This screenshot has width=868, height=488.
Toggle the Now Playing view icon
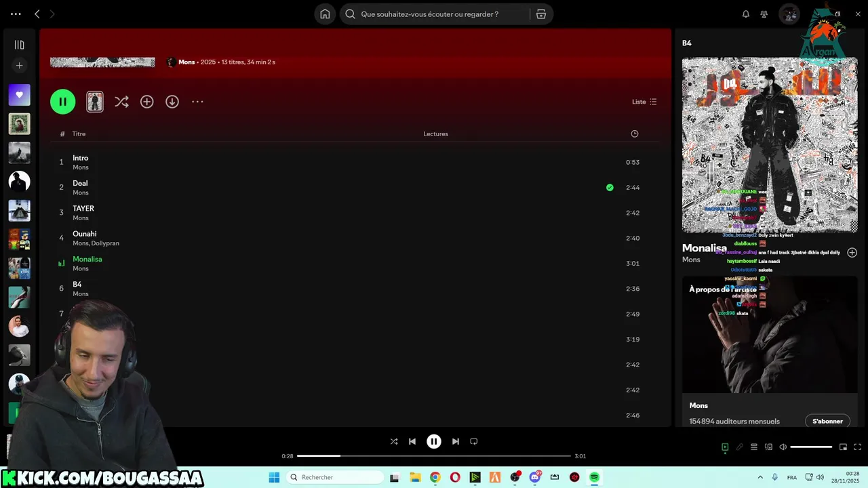click(x=725, y=447)
